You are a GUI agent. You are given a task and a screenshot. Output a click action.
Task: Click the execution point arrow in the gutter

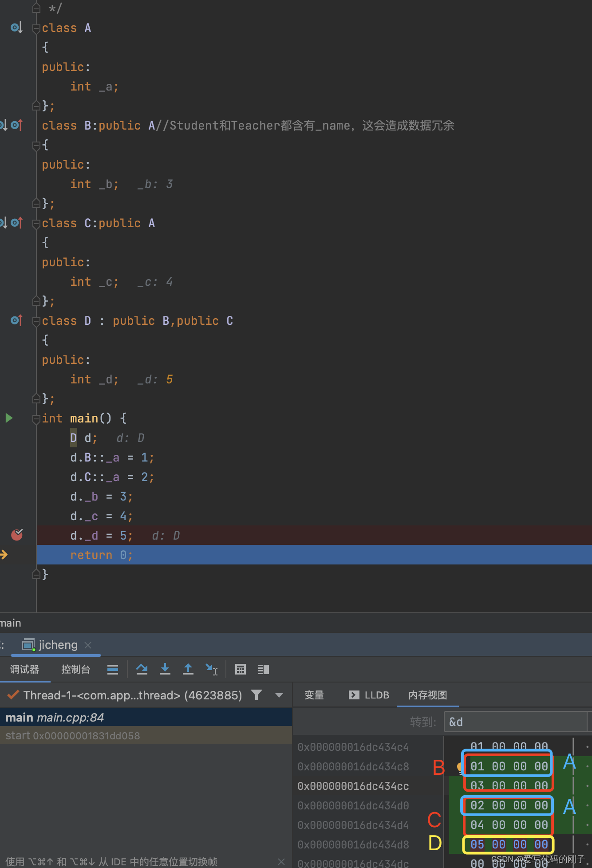4,554
